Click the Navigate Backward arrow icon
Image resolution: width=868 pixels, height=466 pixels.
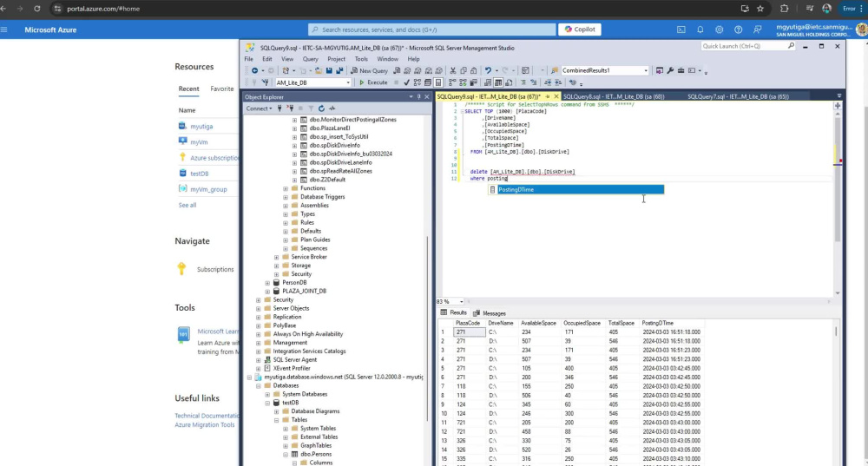(254, 71)
